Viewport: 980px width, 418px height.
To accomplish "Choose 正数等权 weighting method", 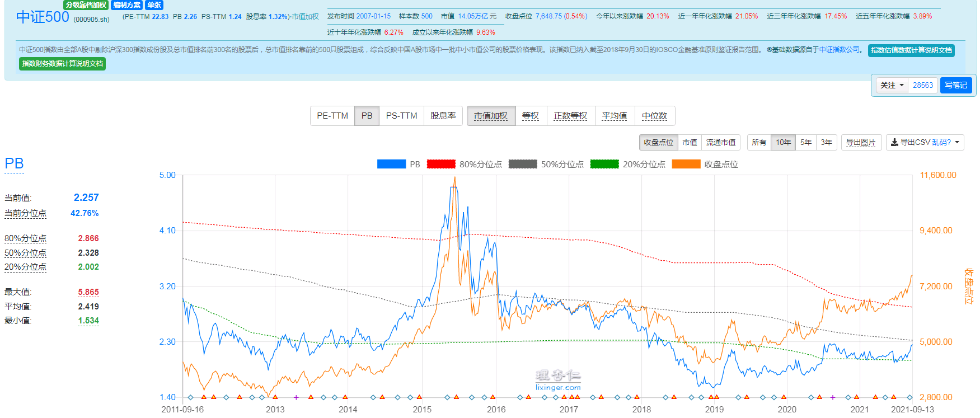I will (571, 116).
